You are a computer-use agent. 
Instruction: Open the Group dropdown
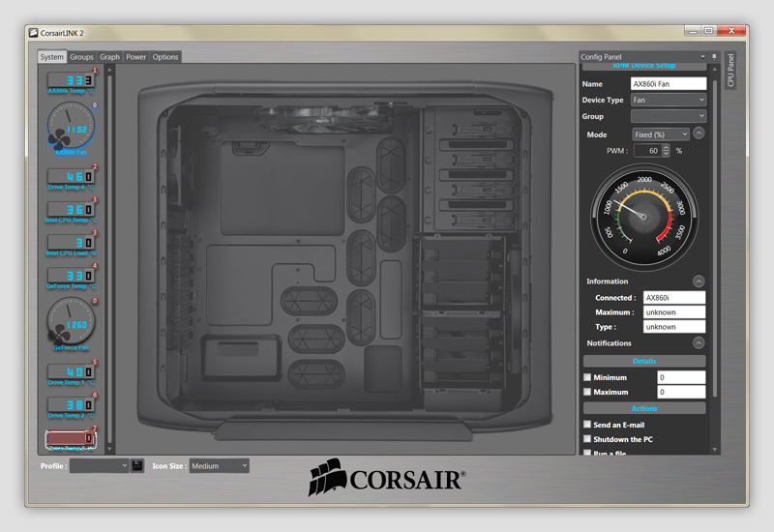tap(669, 116)
